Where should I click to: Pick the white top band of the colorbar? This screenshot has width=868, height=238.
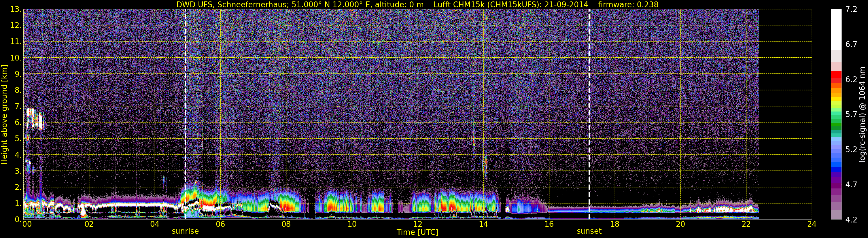[x=836, y=29]
